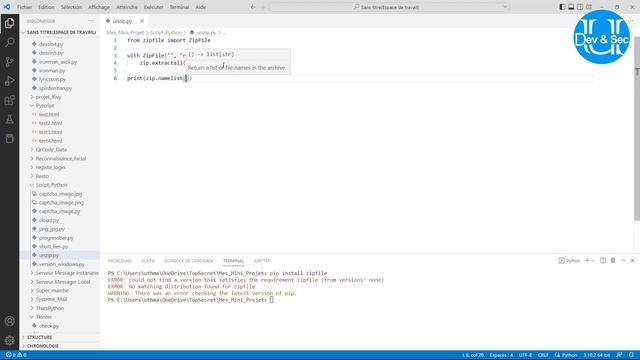Collapse the SANS TITRE workspace section
The height and width of the screenshot is (360, 640).
(60, 32)
